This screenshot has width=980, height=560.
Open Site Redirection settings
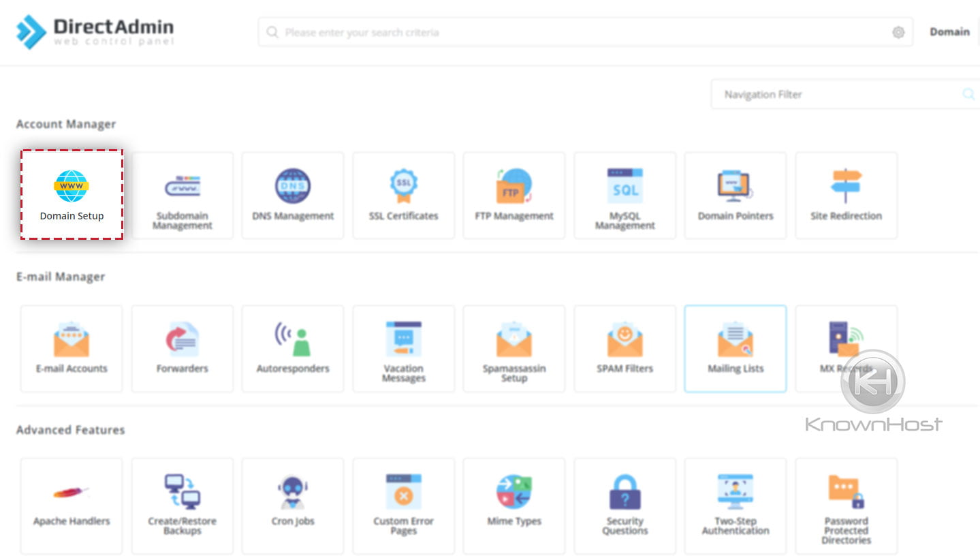[846, 196]
